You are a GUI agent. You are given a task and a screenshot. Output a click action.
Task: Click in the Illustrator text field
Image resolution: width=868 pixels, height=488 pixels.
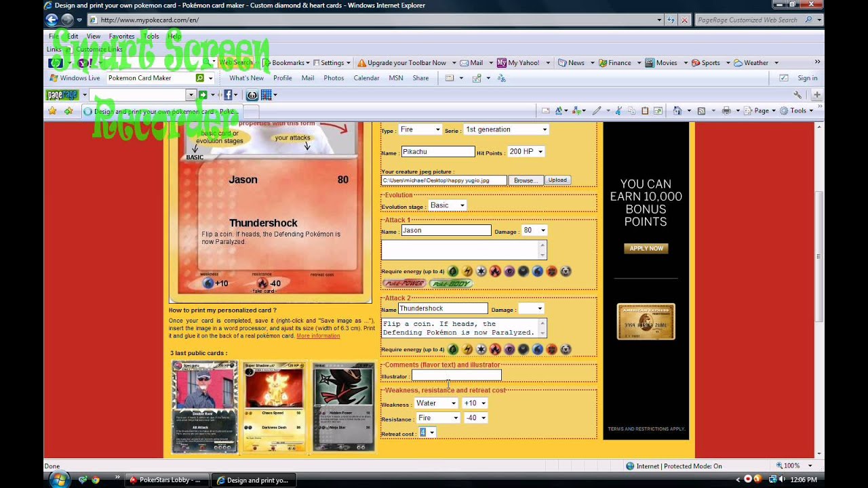coord(456,375)
